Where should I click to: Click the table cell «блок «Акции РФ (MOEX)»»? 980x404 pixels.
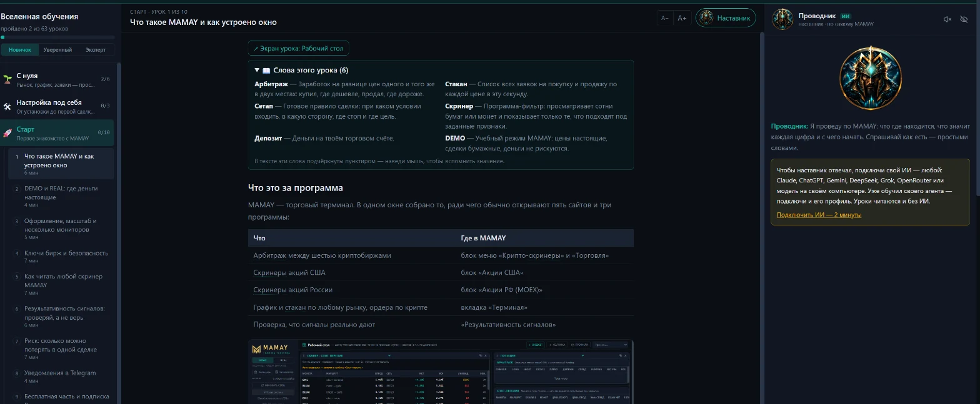(x=544, y=290)
